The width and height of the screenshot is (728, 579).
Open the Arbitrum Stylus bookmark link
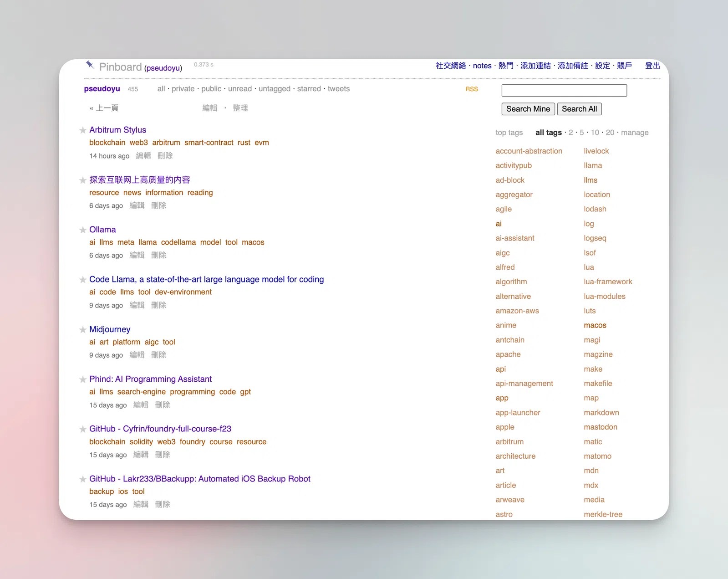117,130
